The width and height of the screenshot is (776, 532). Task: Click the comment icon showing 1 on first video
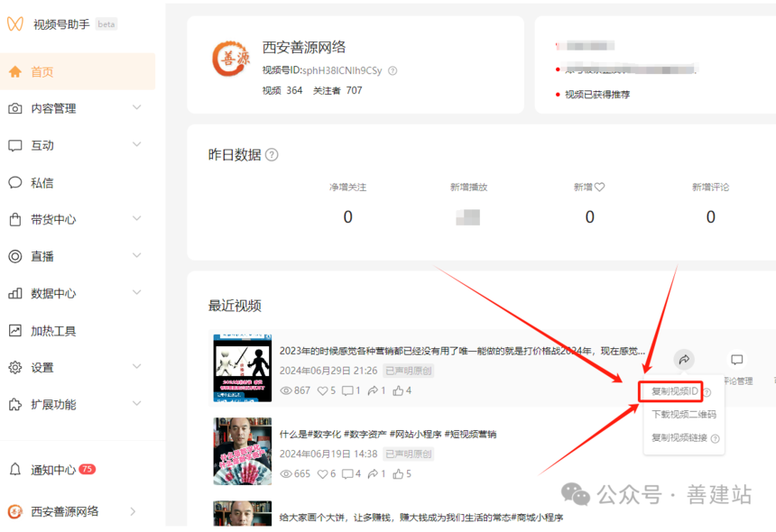[347, 390]
